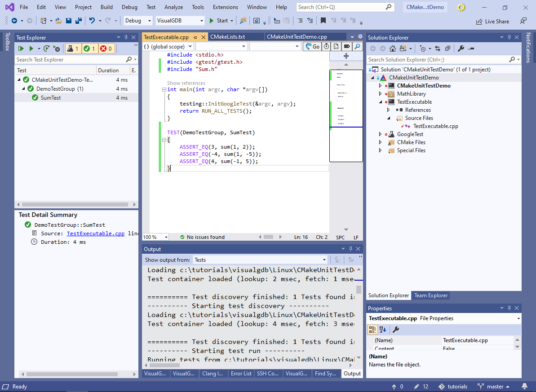
Task: Click the Property Pages wrench in Properties panel
Action: point(396,330)
